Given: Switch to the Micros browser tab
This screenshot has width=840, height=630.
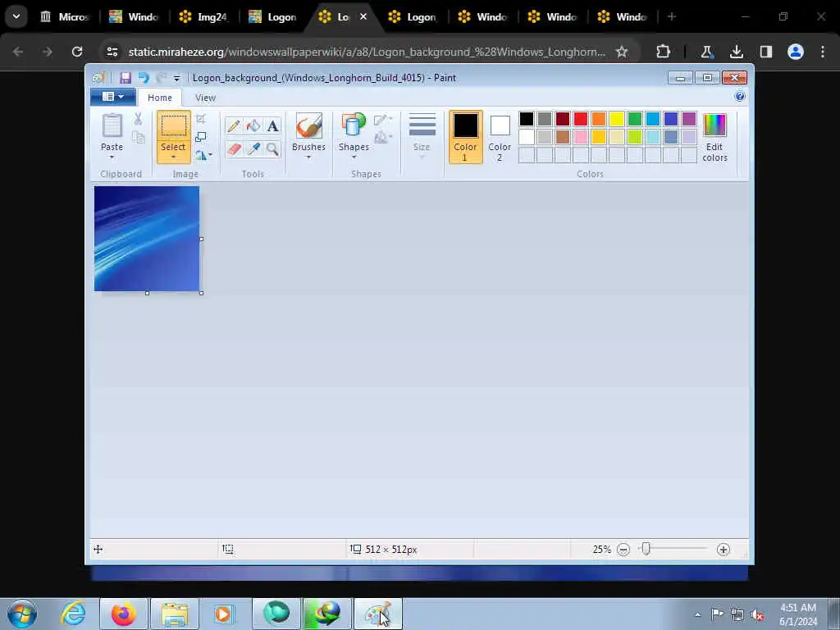Looking at the screenshot, I should pos(66,17).
